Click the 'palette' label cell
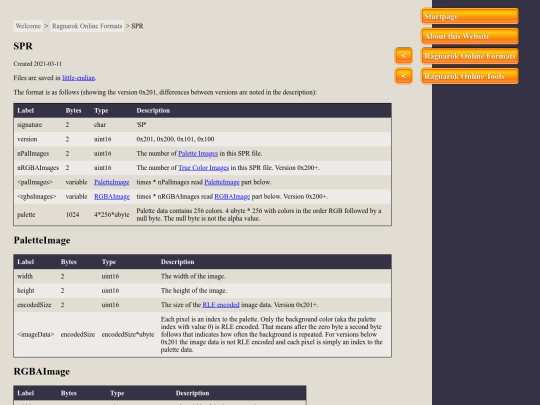The image size is (540, 405). 26,215
